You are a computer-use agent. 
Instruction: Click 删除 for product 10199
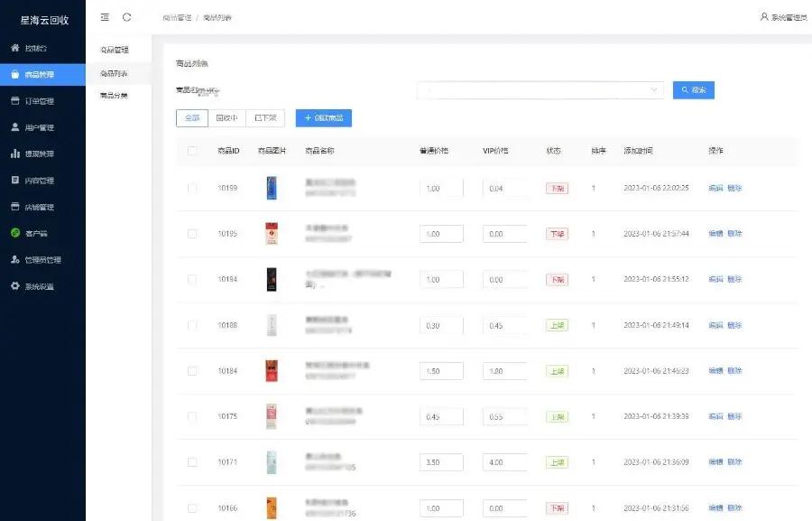pyautogui.click(x=734, y=188)
